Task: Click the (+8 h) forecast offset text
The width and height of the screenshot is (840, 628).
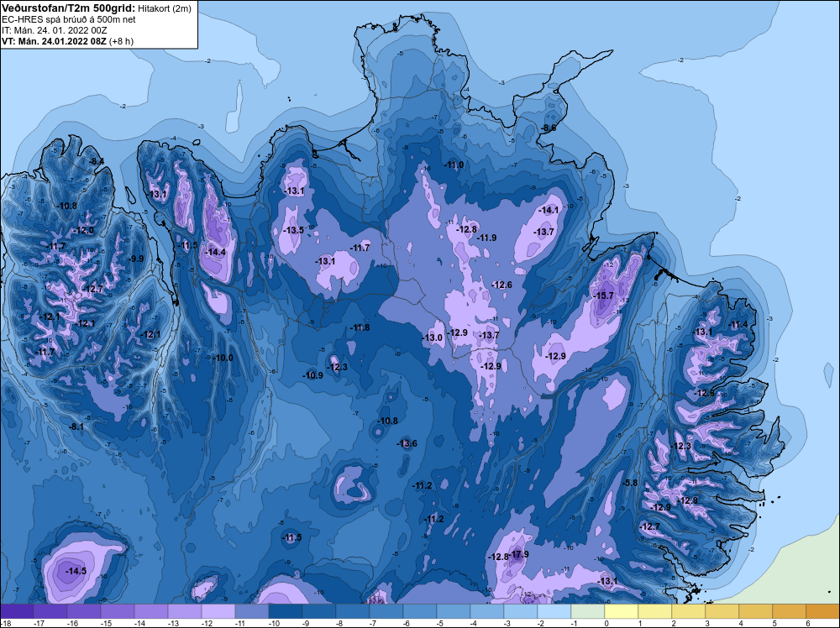Action: [x=121, y=41]
